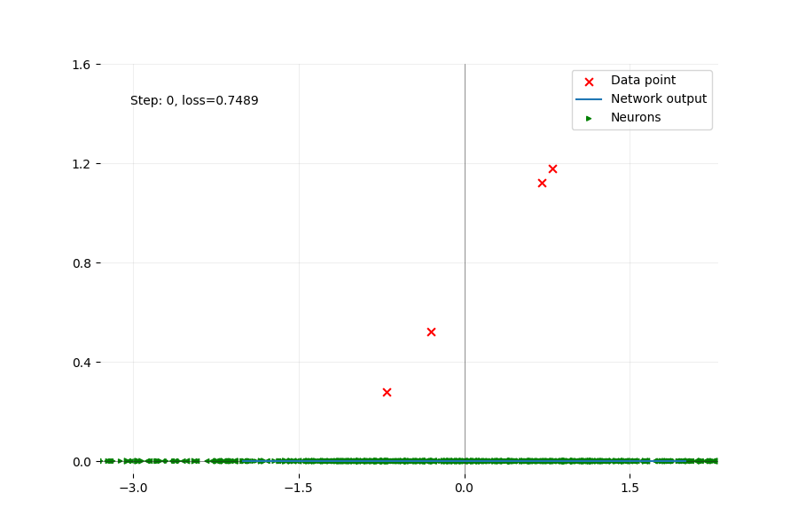The image size is (798, 532).
Task: Click the step and loss text annotation
Action: tap(194, 101)
